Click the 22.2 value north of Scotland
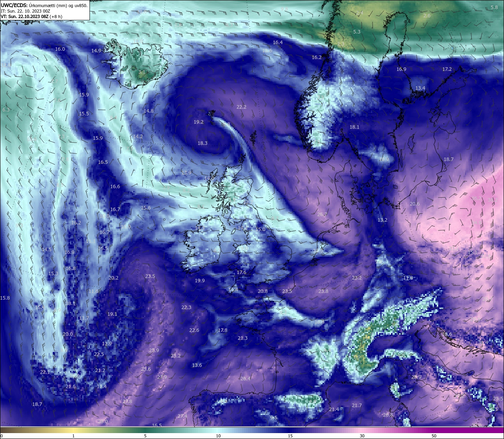504x439 pixels. click(x=241, y=107)
